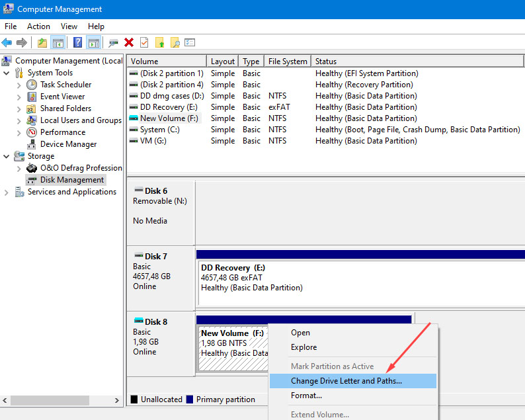Click the tree pane horizontal scrollbar thumb
The height and width of the screenshot is (420, 525).
(50, 400)
